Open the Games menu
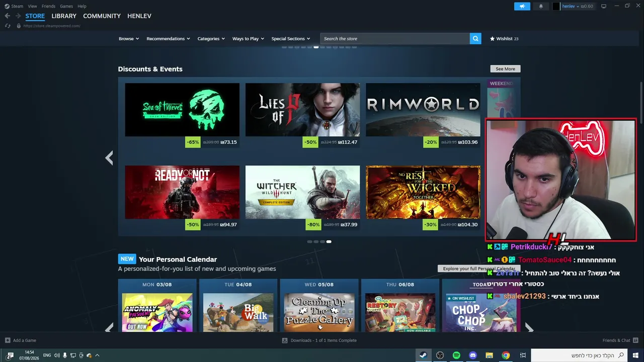The width and height of the screenshot is (644, 362). click(x=66, y=6)
